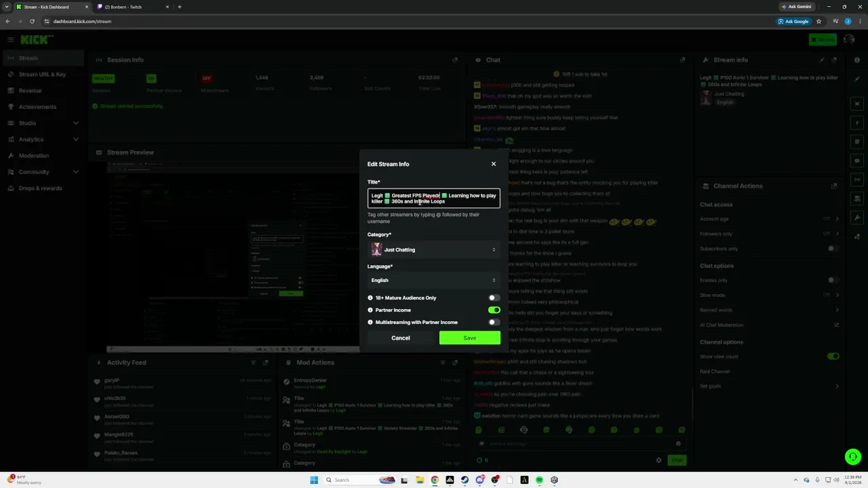Toggle the Emotes only switch
The image size is (868, 488).
point(833,281)
